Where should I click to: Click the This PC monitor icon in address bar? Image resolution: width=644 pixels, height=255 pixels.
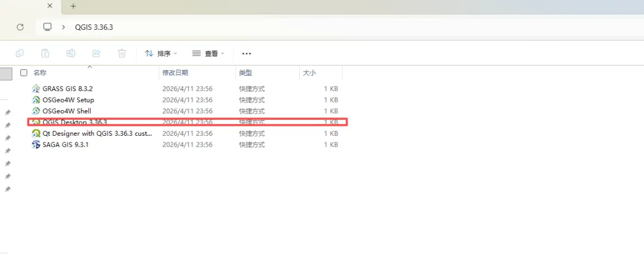pyautogui.click(x=48, y=27)
